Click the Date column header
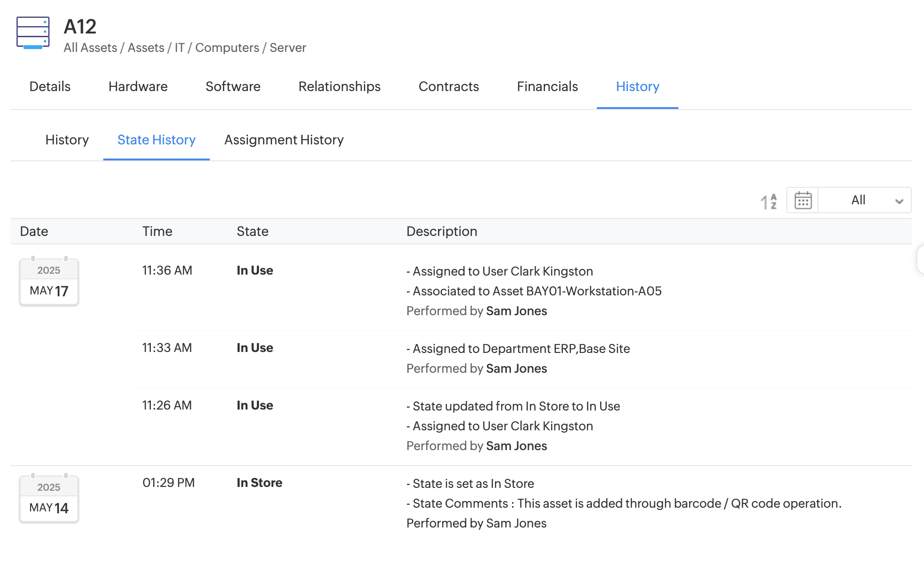The width and height of the screenshot is (924, 586). 34,232
